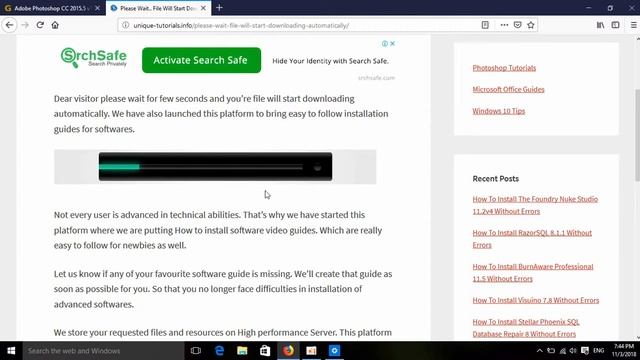Screen dimensions: 640x360
Task: Click the Search the web and Windows box
Action: pos(104,351)
